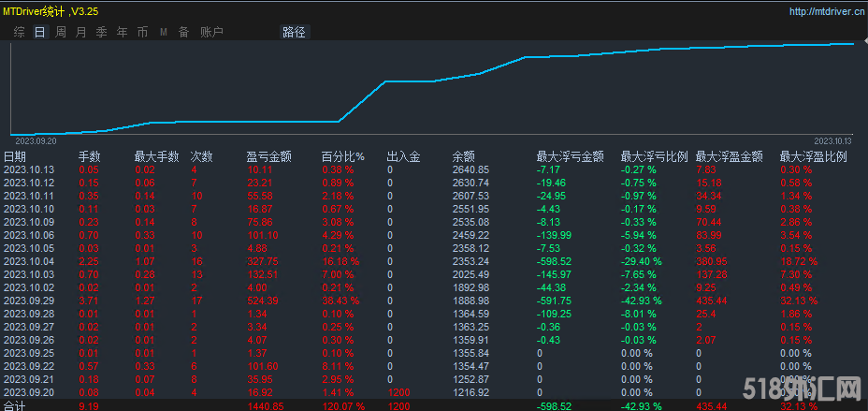Viewport: 868px width, 411px height.
Task: Select the 日 daily statistics tab
Action: click(39, 32)
